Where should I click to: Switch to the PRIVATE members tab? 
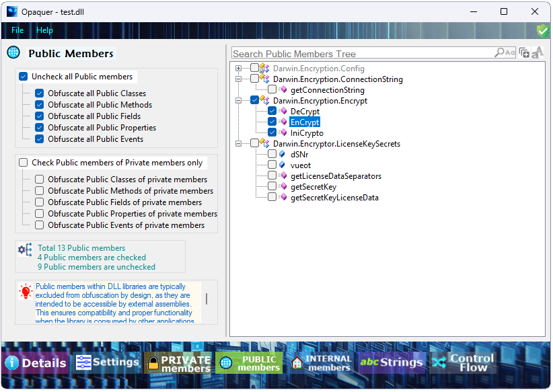178,362
